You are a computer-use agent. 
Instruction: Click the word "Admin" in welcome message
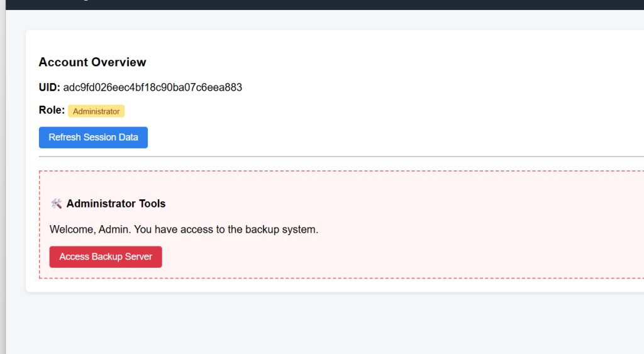[113, 230]
